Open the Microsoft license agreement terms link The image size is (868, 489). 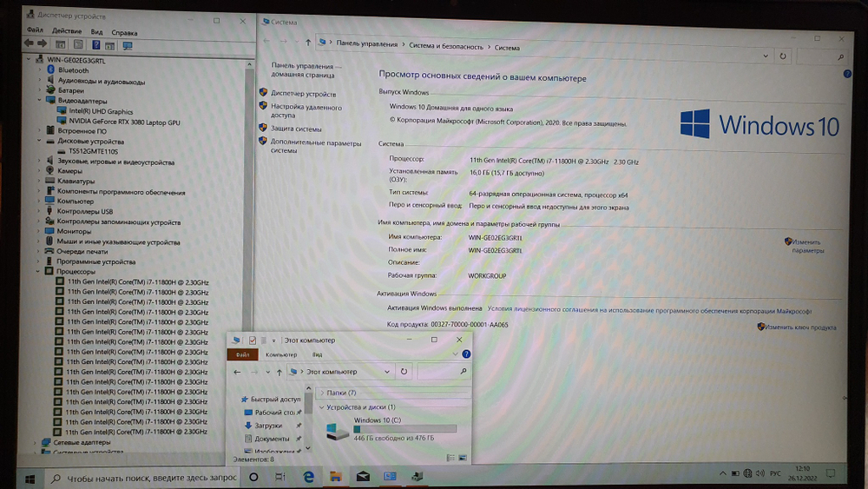pyautogui.click(x=649, y=311)
